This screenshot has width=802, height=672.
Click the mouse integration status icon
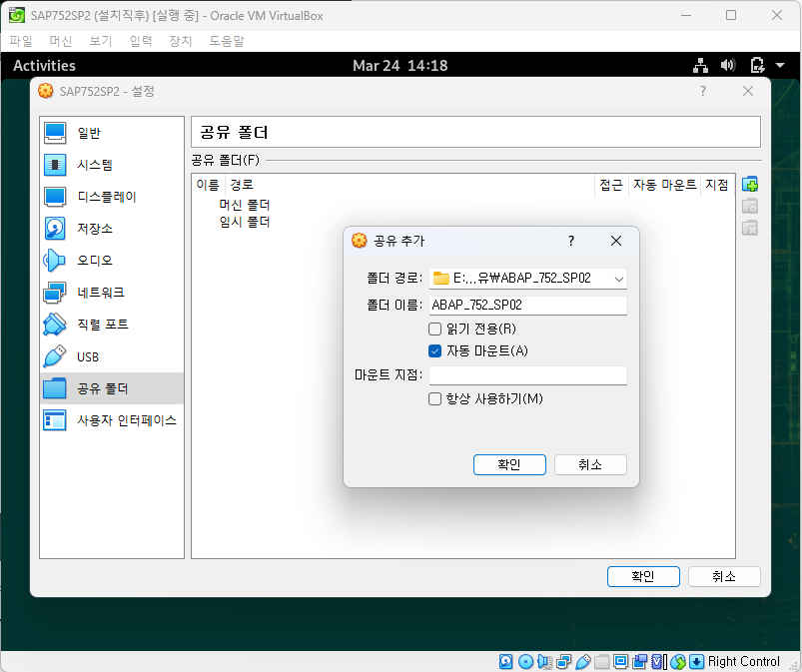(678, 661)
